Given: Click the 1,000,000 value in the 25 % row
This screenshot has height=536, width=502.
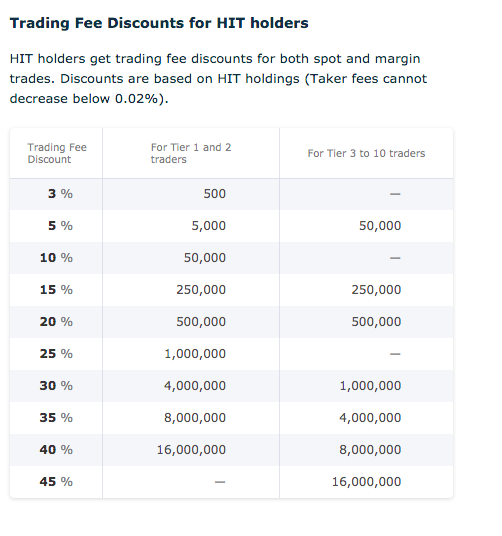Looking at the screenshot, I should coord(195,354).
